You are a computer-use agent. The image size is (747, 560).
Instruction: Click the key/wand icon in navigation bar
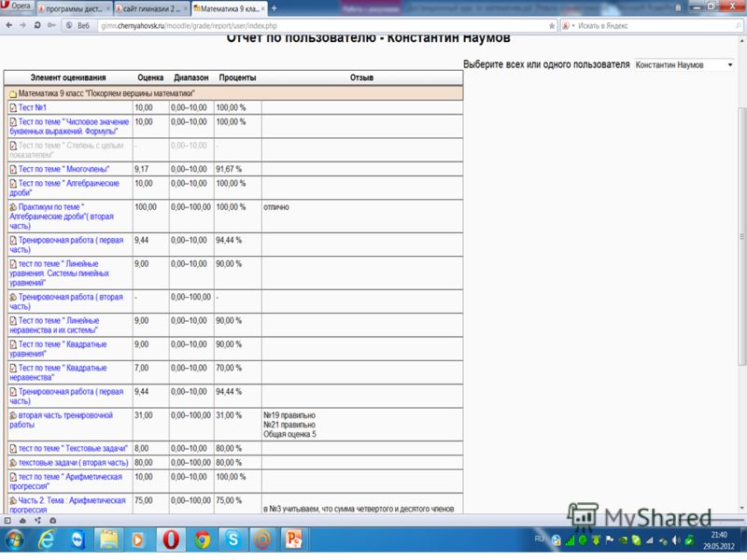(51, 25)
